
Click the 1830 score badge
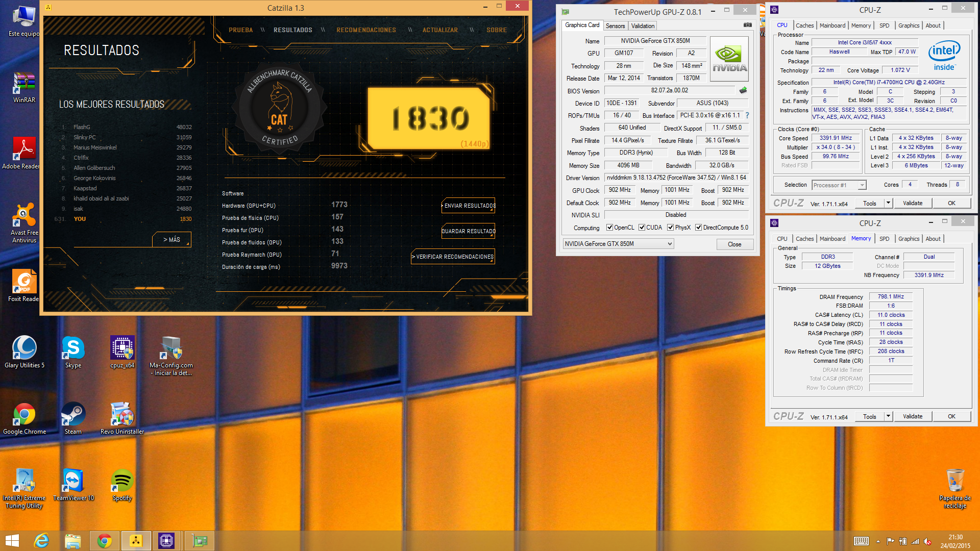[429, 118]
